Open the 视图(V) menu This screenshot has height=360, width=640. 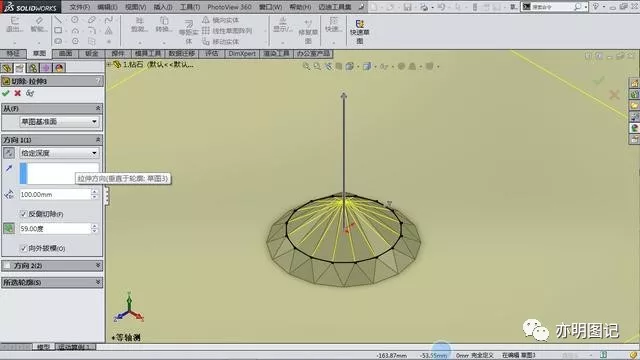(136, 7)
